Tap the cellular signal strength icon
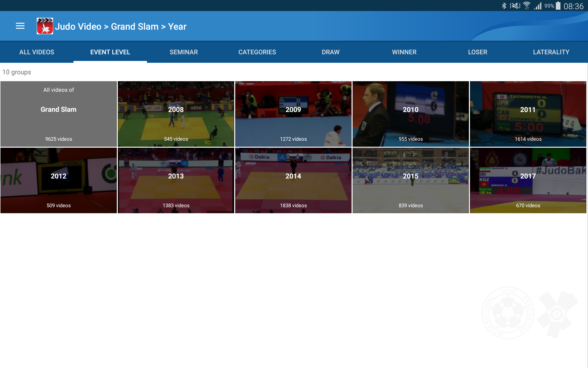This screenshot has width=588, height=368. point(538,6)
